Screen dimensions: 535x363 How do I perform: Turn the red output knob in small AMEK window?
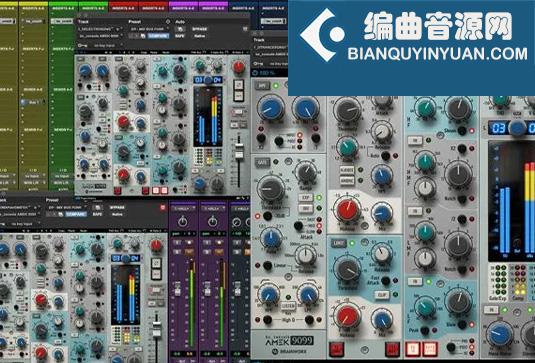[238, 67]
